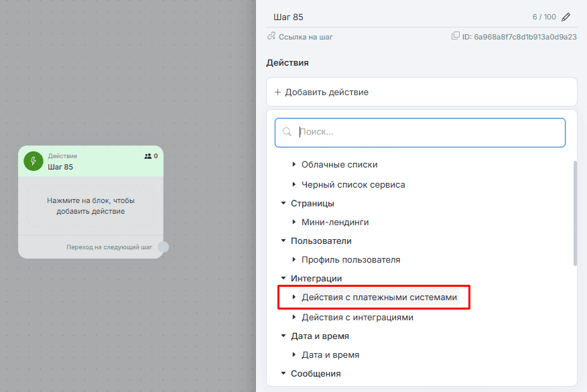Image resolution: width=587 pixels, height=392 pixels.
Task: Select Облачные списки item
Action: click(x=339, y=164)
